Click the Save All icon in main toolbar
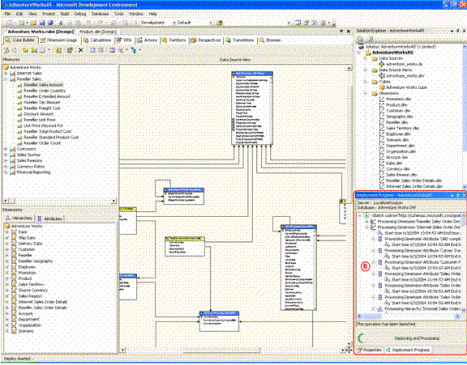This screenshot has height=365, width=467. point(51,23)
